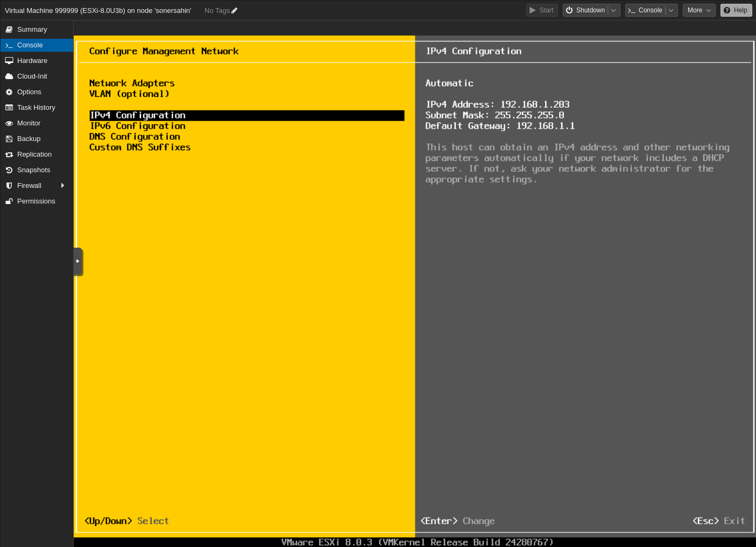Open Task History list icon

click(9, 108)
